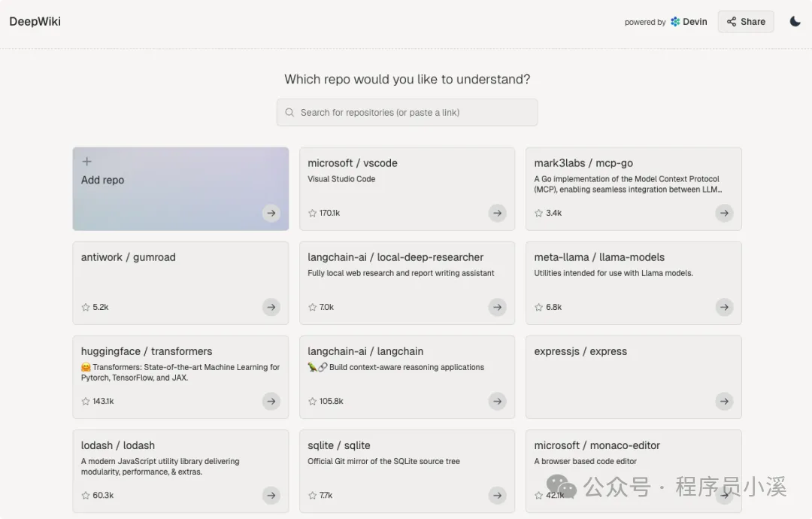Click star icon on local-deep-researcher card
This screenshot has width=812, height=519.
(312, 307)
